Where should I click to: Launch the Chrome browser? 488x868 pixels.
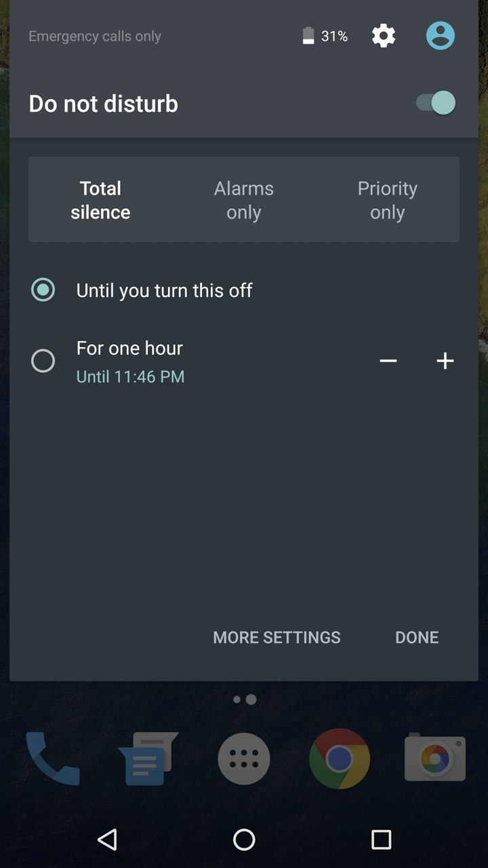click(x=340, y=759)
